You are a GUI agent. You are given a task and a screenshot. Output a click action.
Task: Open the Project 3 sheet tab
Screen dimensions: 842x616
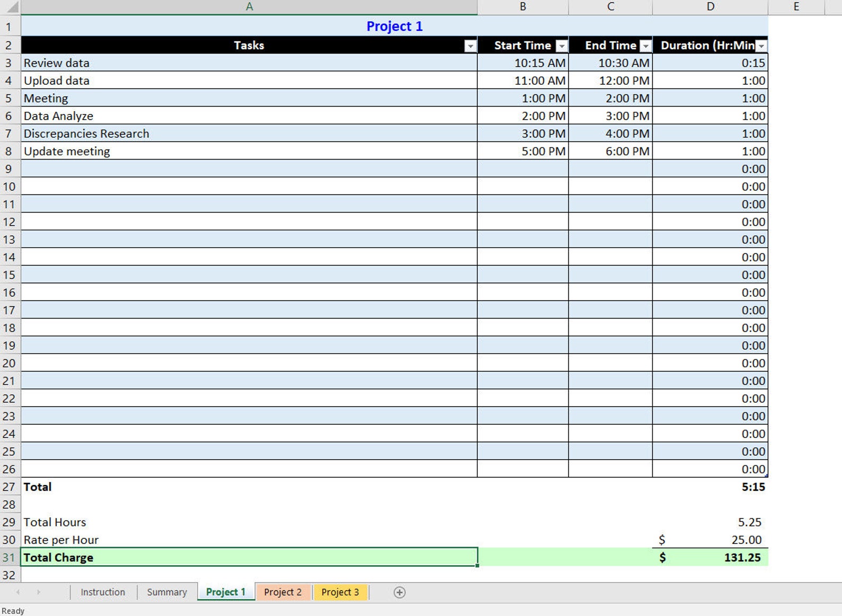point(340,592)
